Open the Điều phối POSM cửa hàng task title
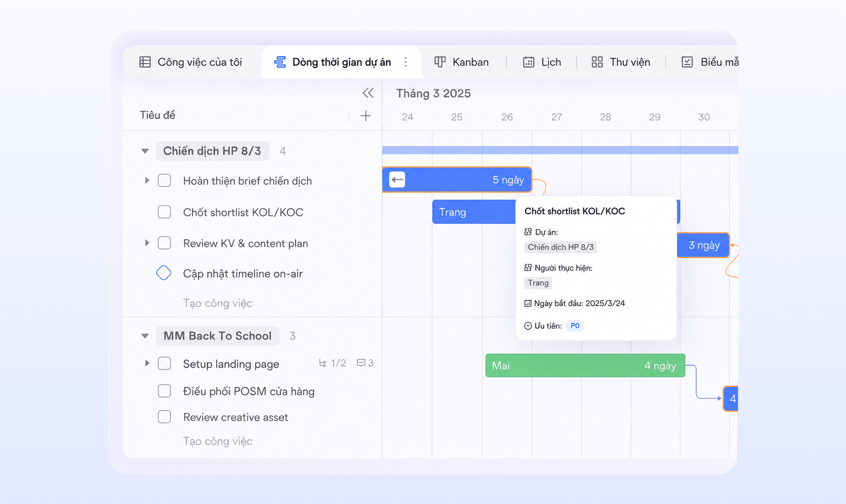The height and width of the screenshot is (504, 846). pyautogui.click(x=249, y=391)
